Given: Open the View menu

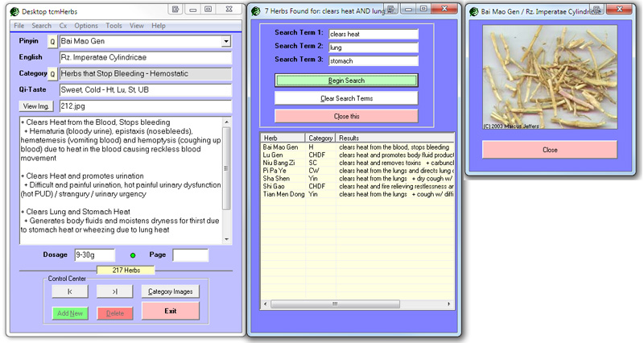Looking at the screenshot, I should click(x=137, y=26).
